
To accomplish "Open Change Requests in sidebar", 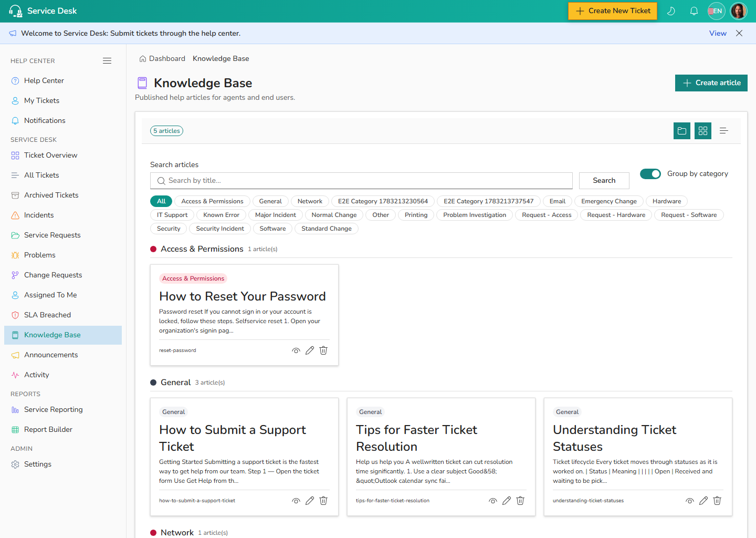I will coord(63,275).
